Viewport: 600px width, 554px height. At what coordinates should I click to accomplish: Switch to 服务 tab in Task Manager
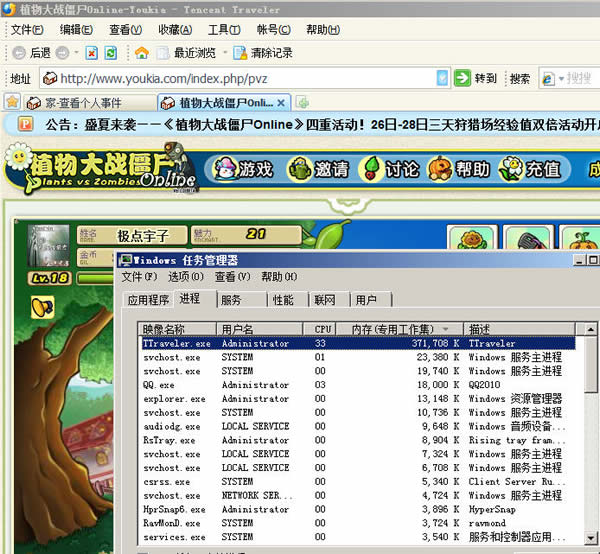coord(241,300)
